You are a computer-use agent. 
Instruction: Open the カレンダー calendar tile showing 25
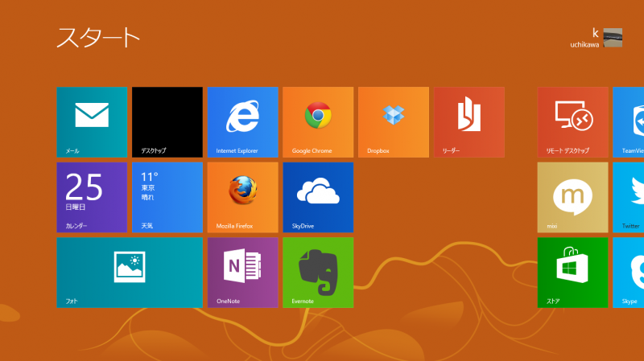pyautogui.click(x=92, y=197)
